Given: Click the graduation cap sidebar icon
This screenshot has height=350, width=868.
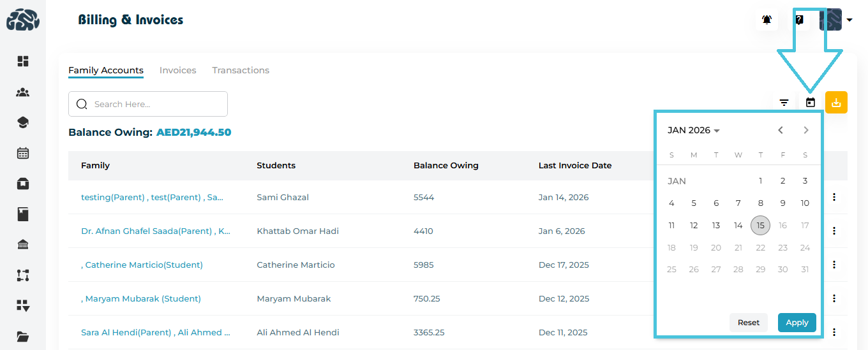Looking at the screenshot, I should click(x=23, y=122).
